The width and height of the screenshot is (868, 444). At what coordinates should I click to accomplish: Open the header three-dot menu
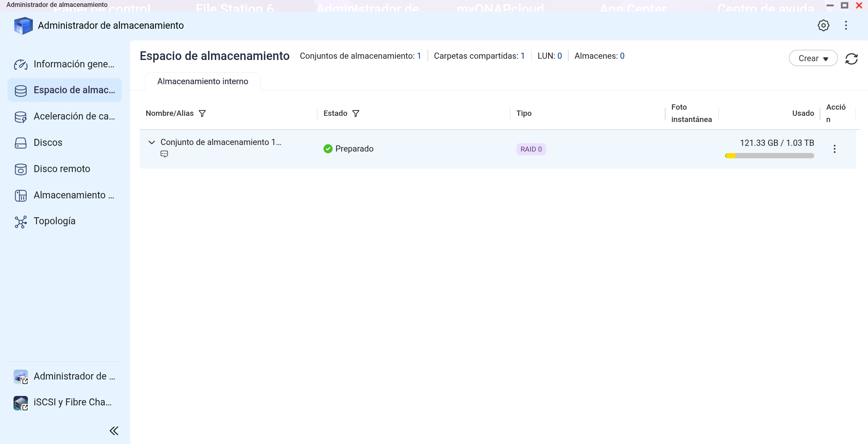(846, 25)
